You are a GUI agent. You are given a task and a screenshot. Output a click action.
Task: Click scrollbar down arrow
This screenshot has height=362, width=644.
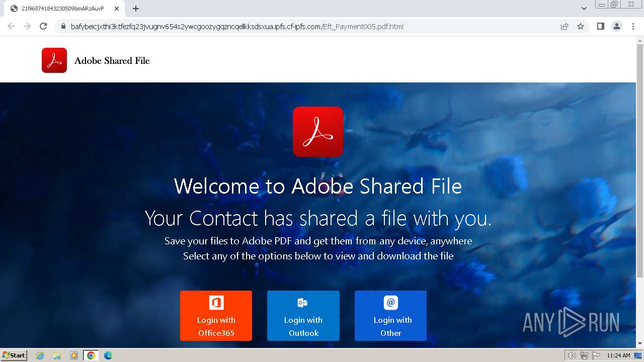[x=640, y=344]
